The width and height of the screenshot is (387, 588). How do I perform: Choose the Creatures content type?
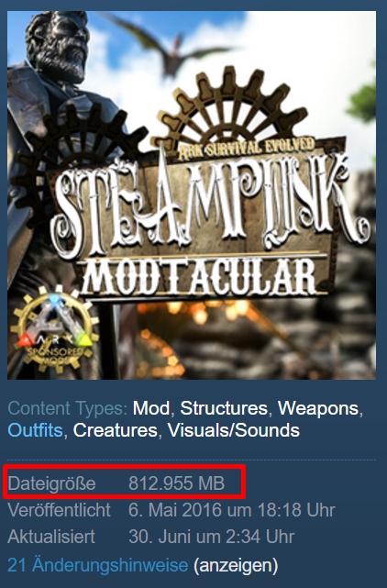(x=116, y=430)
